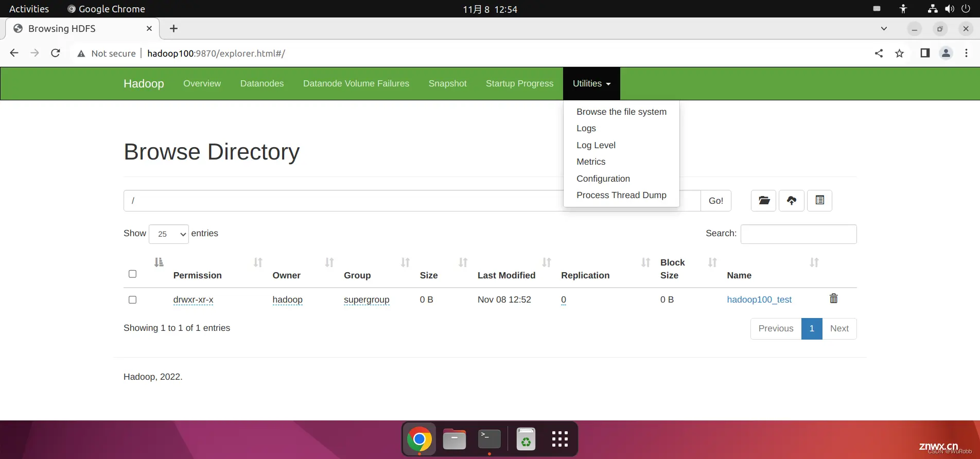Open the tab search chevron in Chrome

point(884,29)
